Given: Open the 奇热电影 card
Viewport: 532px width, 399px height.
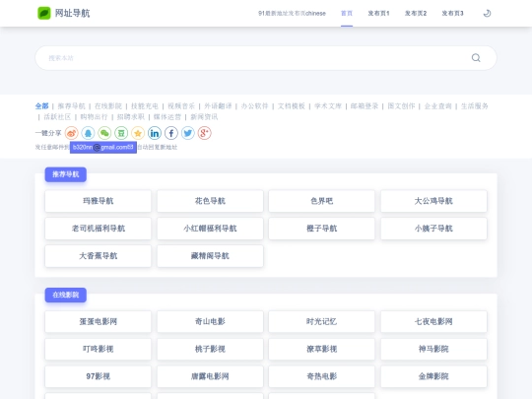Looking at the screenshot, I should [321, 376].
